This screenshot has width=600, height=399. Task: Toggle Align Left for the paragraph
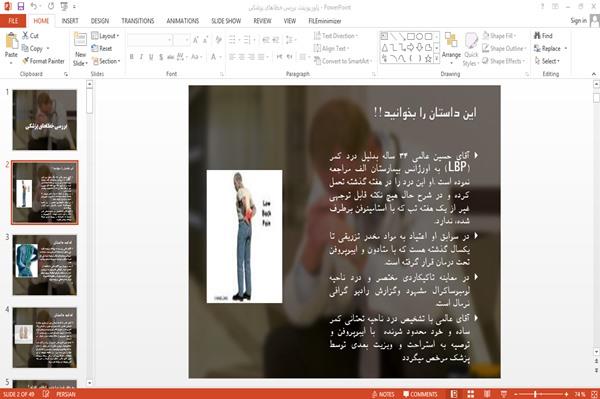[x=232, y=57]
